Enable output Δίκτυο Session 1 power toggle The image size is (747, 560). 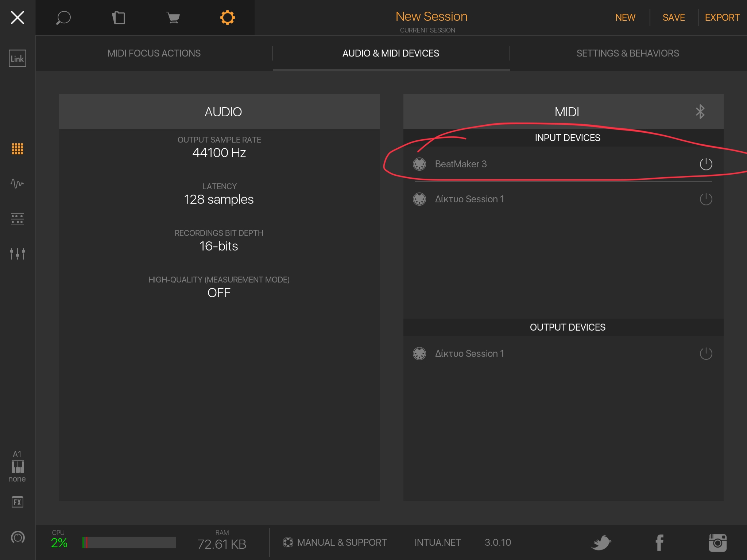[x=706, y=354]
